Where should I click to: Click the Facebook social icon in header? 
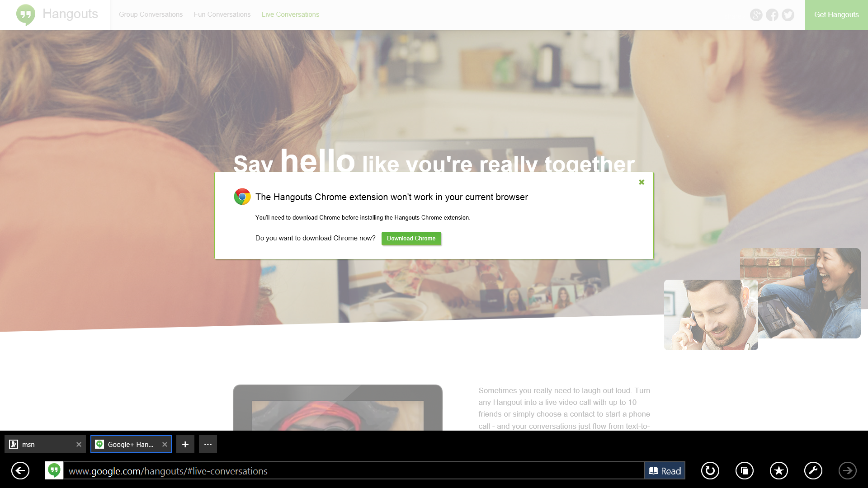coord(773,14)
